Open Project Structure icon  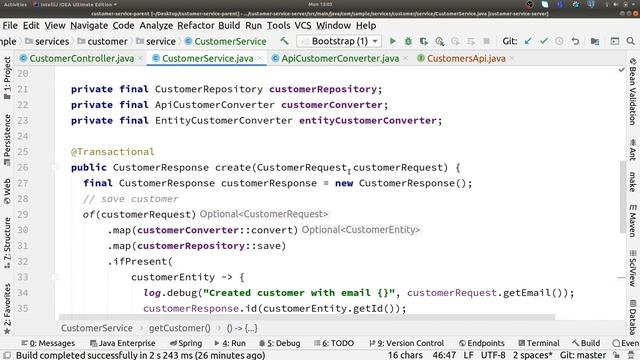(595, 41)
